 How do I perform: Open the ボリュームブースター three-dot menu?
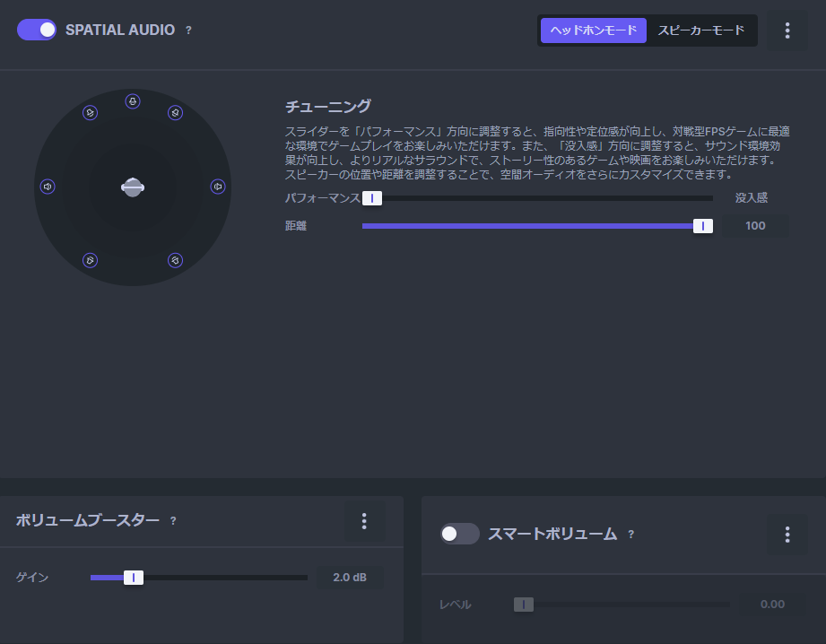point(364,521)
